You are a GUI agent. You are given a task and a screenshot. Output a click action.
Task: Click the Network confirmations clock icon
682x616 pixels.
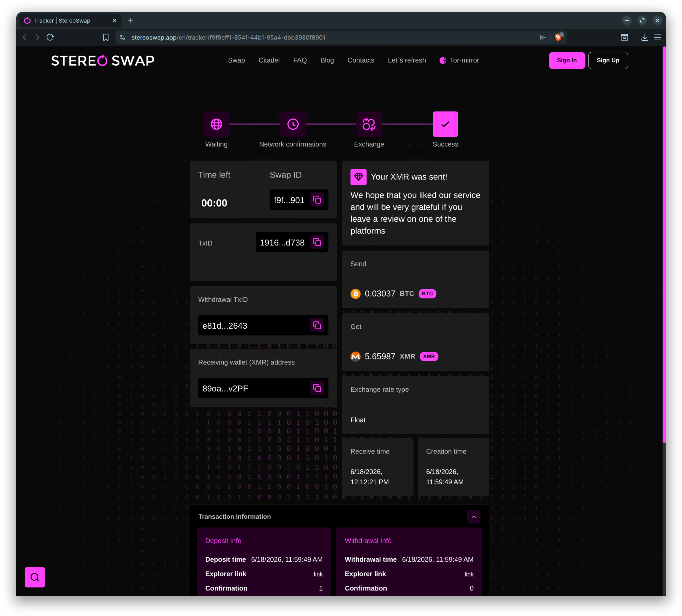pyautogui.click(x=293, y=124)
